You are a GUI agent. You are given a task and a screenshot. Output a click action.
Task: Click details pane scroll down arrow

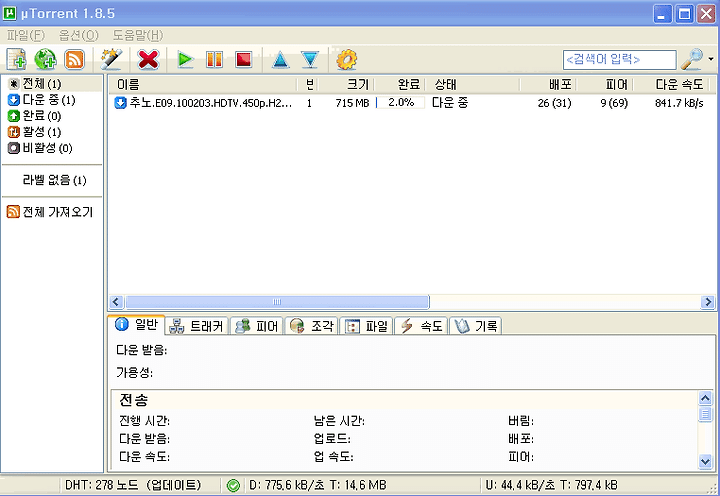click(705, 461)
